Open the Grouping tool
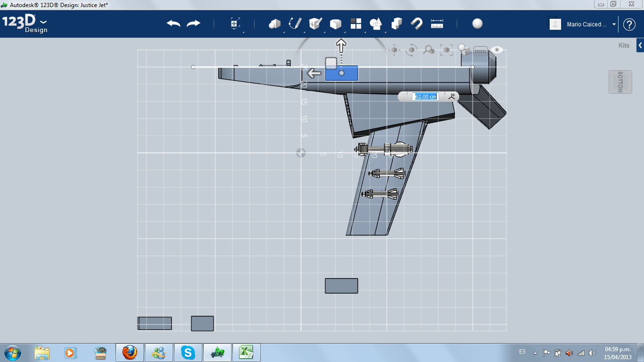 pos(376,24)
